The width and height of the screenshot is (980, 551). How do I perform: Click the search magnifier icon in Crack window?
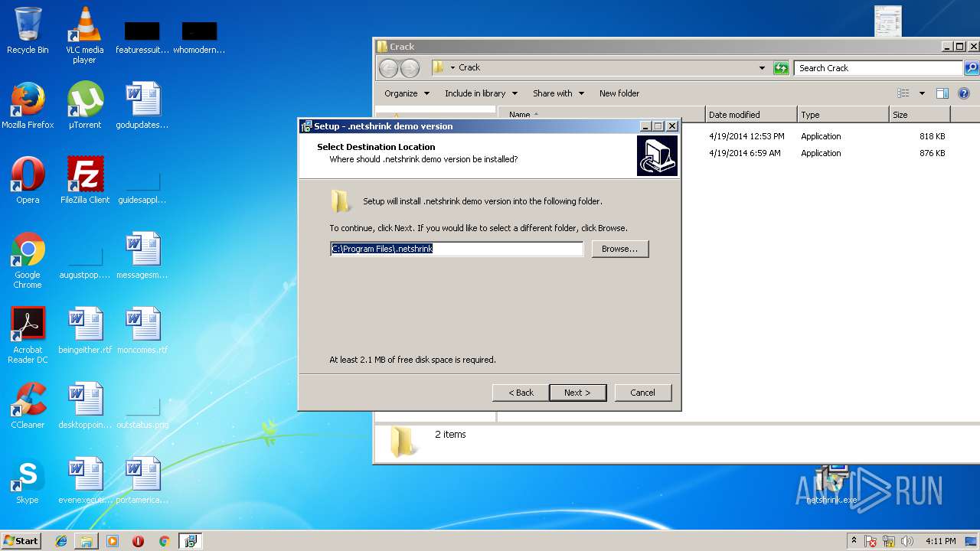tap(971, 68)
